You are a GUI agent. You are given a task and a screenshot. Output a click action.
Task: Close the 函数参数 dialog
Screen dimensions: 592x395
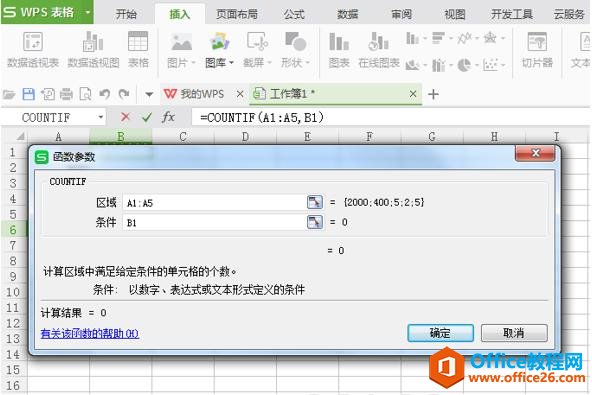coord(535,153)
